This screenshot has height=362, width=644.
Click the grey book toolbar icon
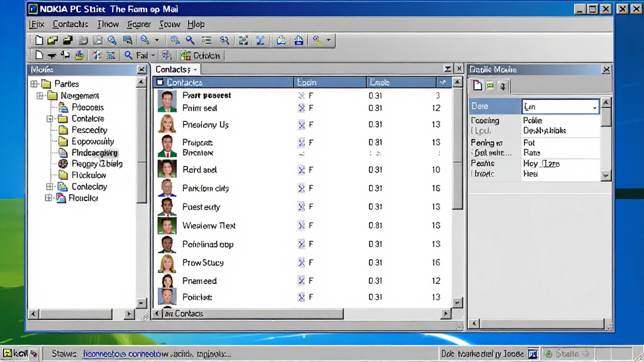(x=84, y=40)
